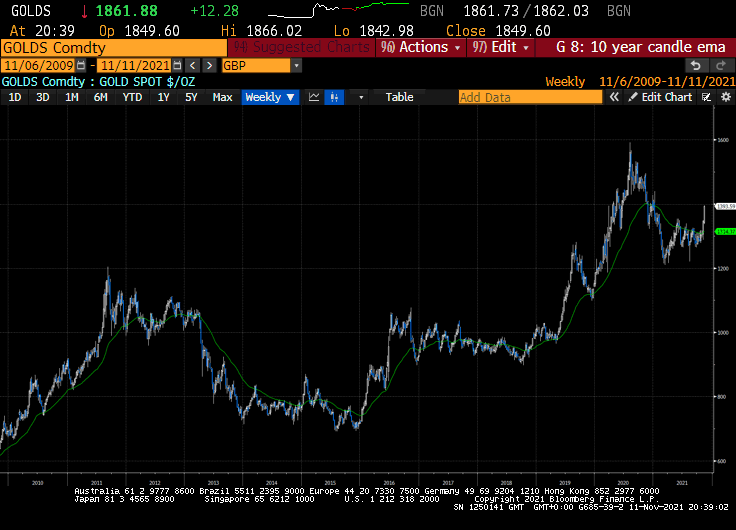Screen dimensions: 736x530
Task: Open calendar picker for end date
Action: [177, 66]
